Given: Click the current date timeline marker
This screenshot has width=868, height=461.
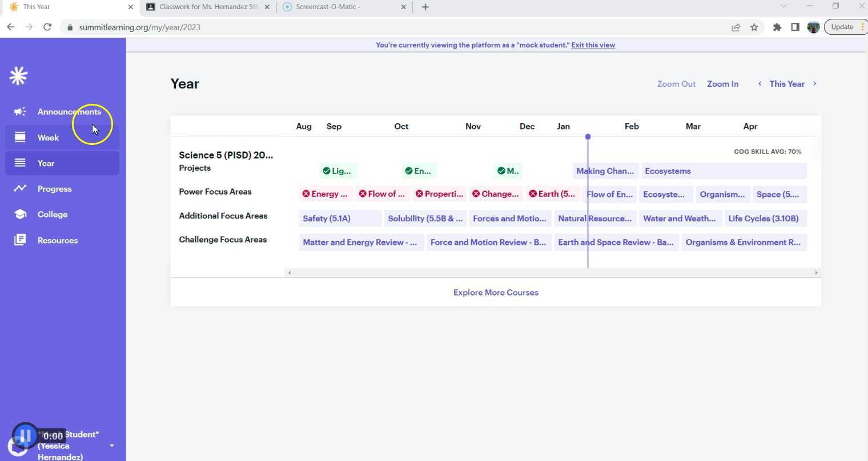Looking at the screenshot, I should (x=588, y=137).
